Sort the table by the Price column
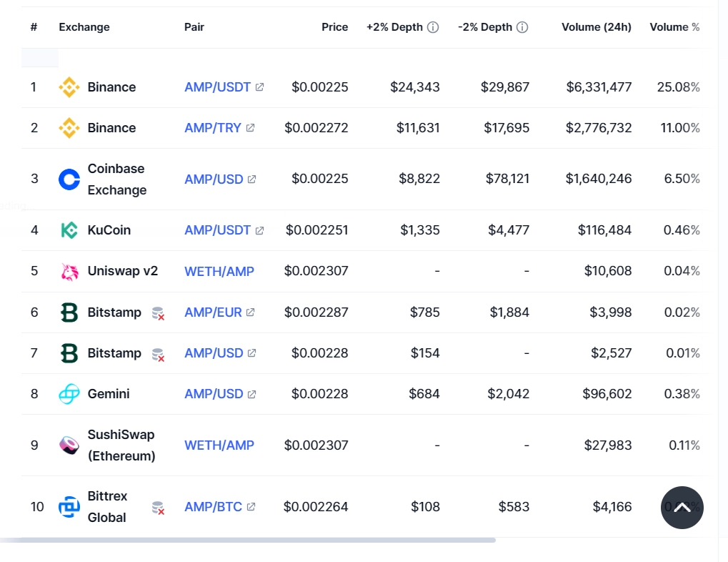 click(x=334, y=26)
